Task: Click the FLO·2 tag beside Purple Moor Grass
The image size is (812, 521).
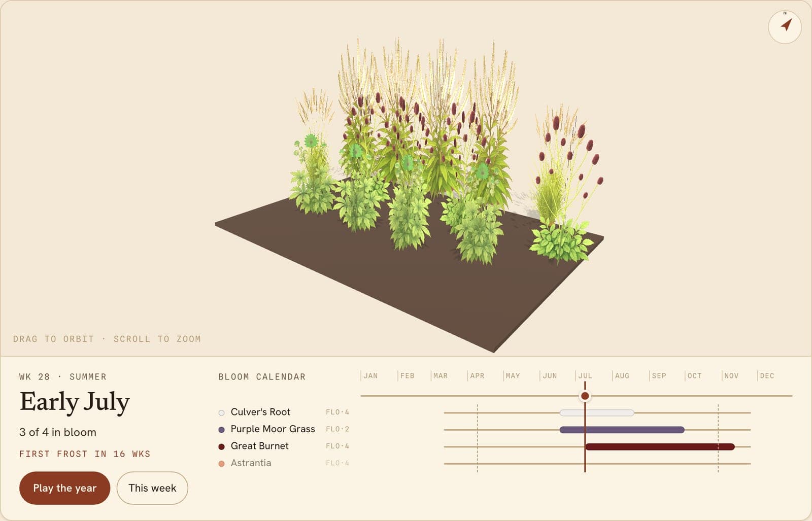Action: pos(337,429)
